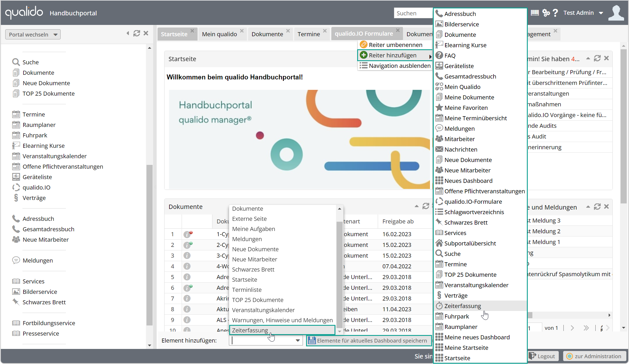Refresh the Dokumente dashboard widget
Viewport: 629px width, 364px height.
[426, 206]
